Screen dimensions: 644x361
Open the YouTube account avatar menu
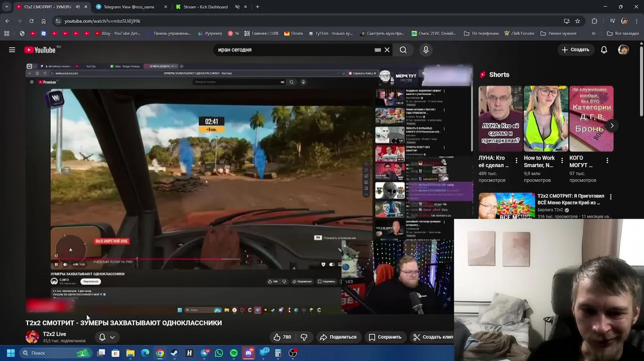coord(623,50)
